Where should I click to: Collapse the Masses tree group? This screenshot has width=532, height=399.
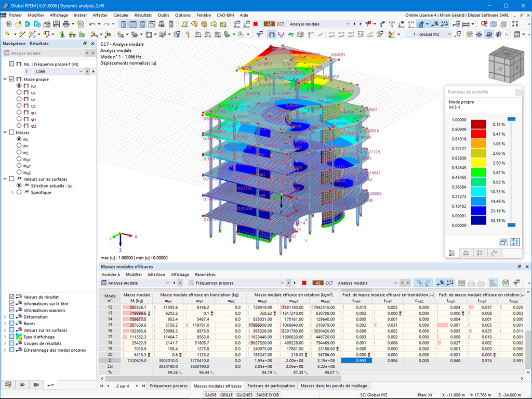5,132
